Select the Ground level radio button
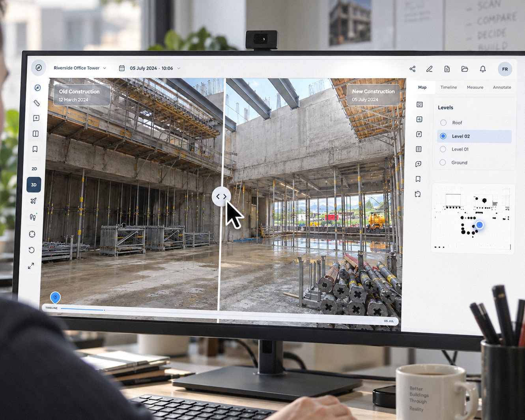 tap(443, 162)
